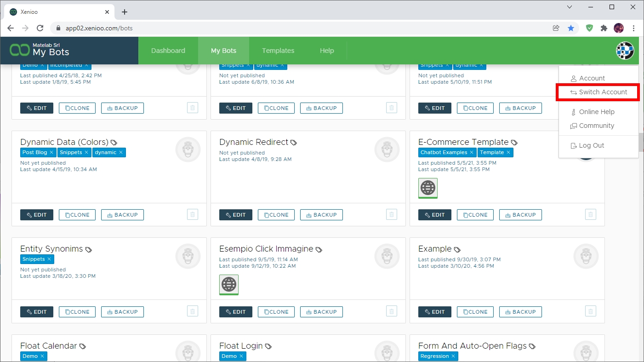Screen dimensions: 644x362
Task: Clone the Esempio Click Immagine bot
Action: [276, 312]
